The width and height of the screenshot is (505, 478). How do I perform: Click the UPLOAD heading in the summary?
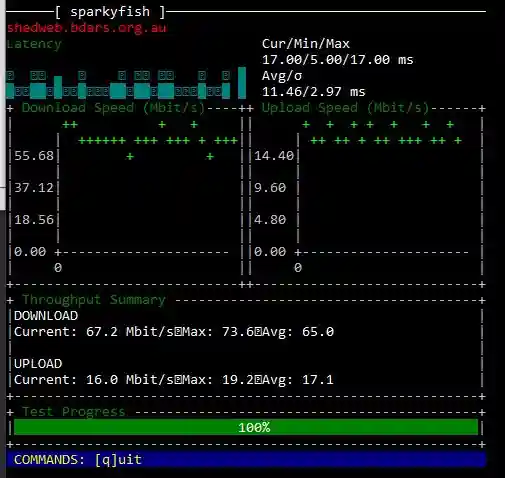click(x=38, y=364)
